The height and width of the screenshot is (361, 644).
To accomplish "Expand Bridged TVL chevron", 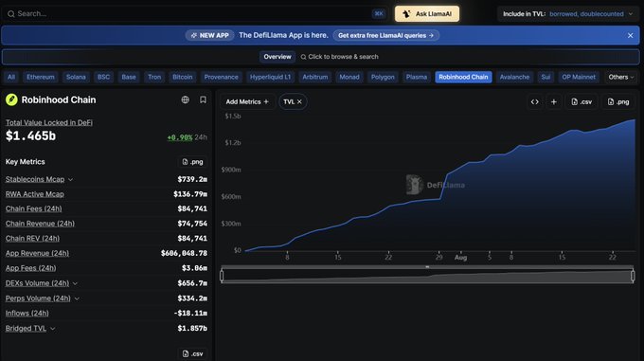I will point(53,329).
